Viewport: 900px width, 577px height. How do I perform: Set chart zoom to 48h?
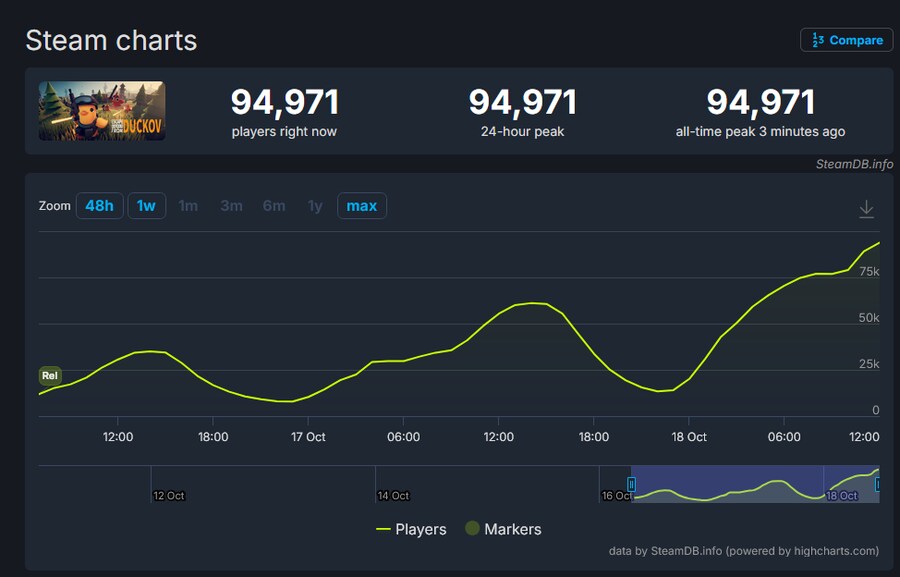(99, 206)
